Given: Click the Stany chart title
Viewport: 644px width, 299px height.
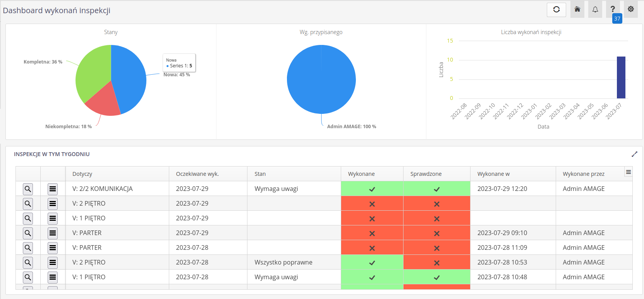Looking at the screenshot, I should (111, 32).
